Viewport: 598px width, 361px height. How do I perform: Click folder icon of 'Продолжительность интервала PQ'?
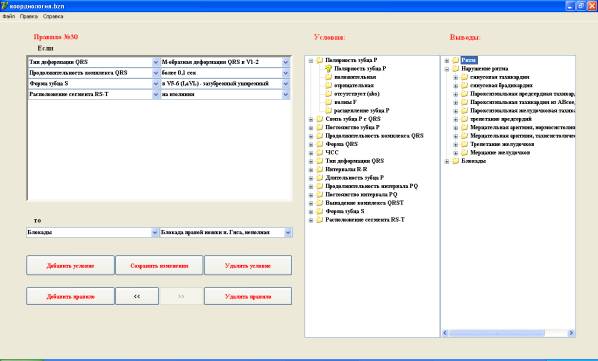tap(320, 186)
